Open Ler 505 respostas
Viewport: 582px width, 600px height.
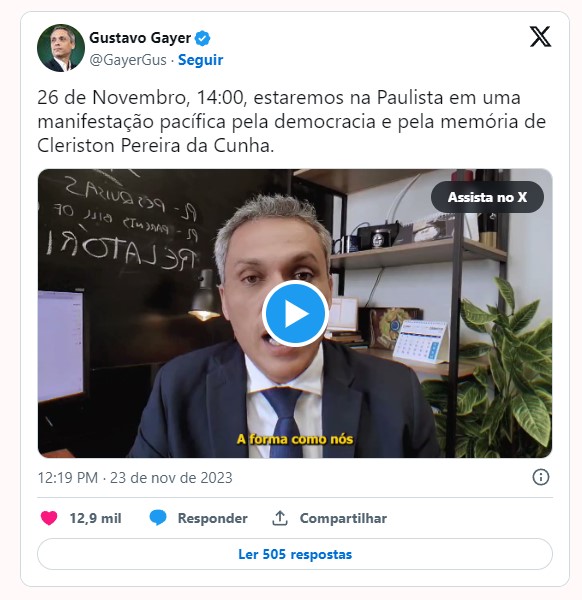[295, 554]
